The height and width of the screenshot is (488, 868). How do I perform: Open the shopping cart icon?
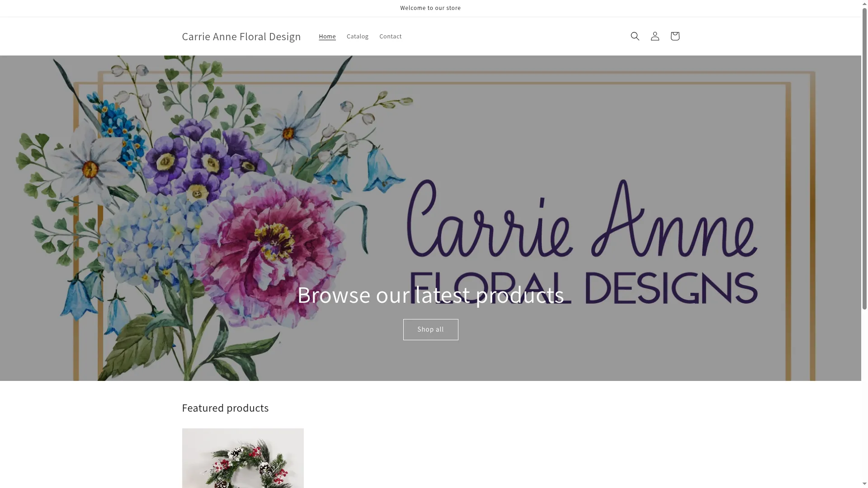675,36
